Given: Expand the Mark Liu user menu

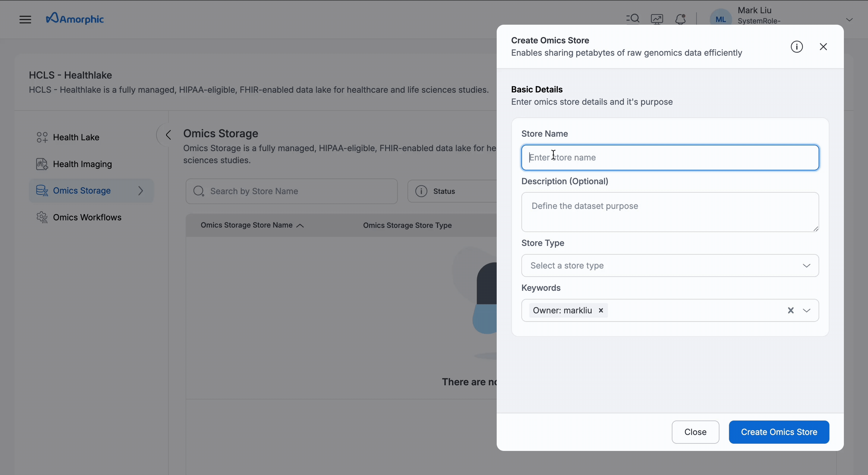Looking at the screenshot, I should coord(849,20).
